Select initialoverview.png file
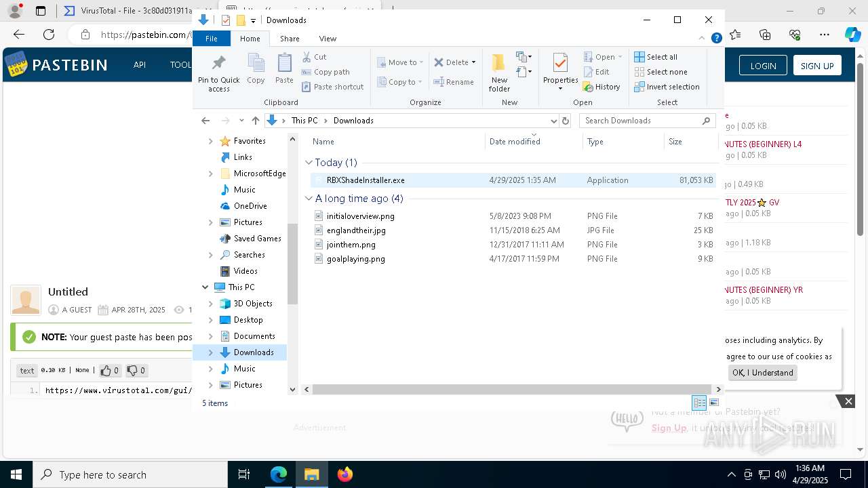The image size is (868, 488). (513, 216)
